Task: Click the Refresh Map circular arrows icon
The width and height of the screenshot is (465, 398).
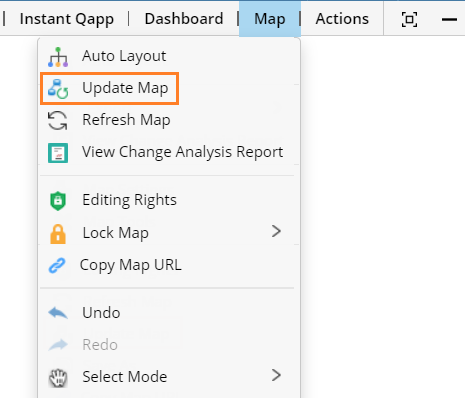Action: 58,121
